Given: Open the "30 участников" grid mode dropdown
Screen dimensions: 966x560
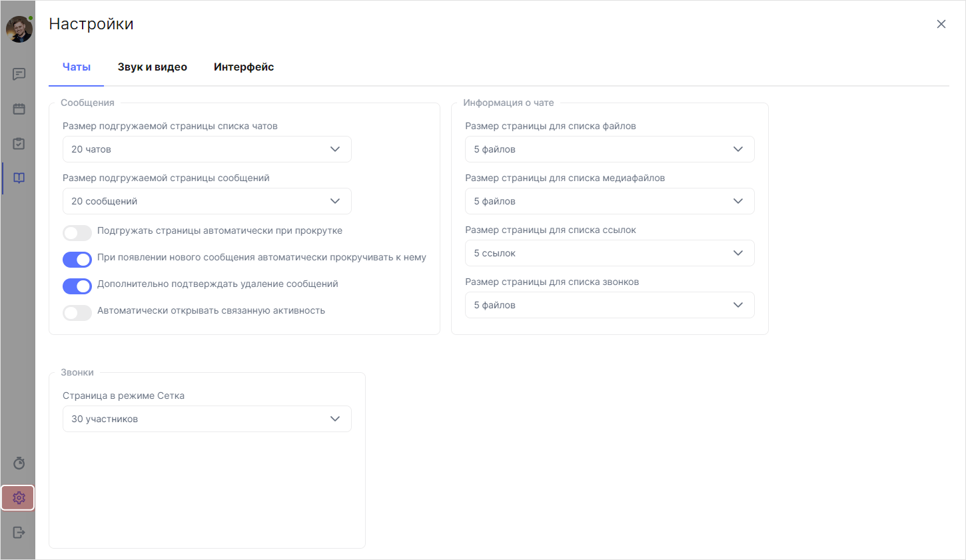Looking at the screenshot, I should 207,418.
